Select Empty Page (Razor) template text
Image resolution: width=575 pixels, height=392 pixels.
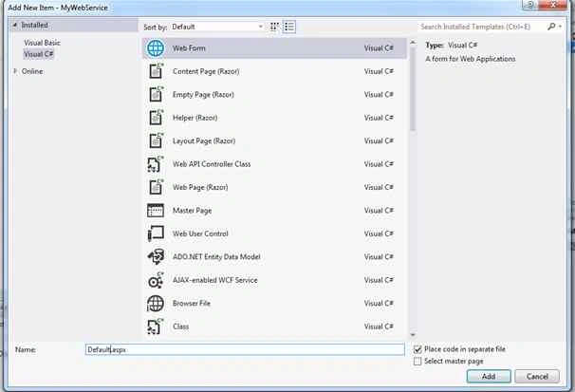tap(203, 94)
